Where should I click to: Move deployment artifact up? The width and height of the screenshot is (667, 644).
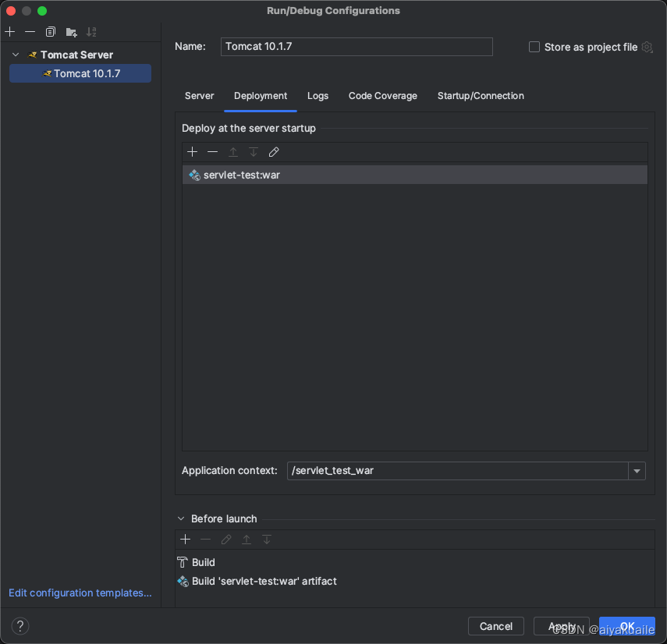coord(233,152)
